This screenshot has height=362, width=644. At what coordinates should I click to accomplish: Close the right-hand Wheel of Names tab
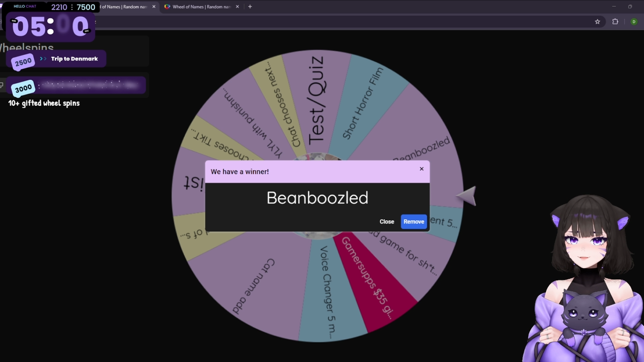237,7
